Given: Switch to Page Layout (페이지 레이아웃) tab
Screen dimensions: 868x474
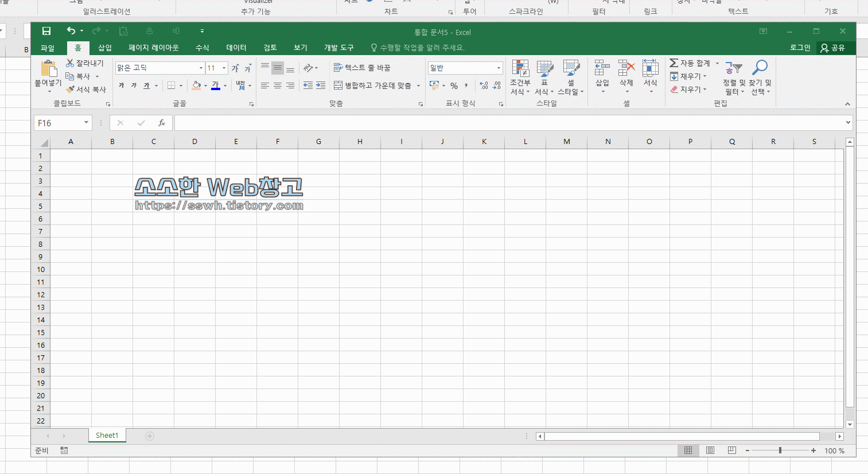Looking at the screenshot, I should (x=154, y=48).
